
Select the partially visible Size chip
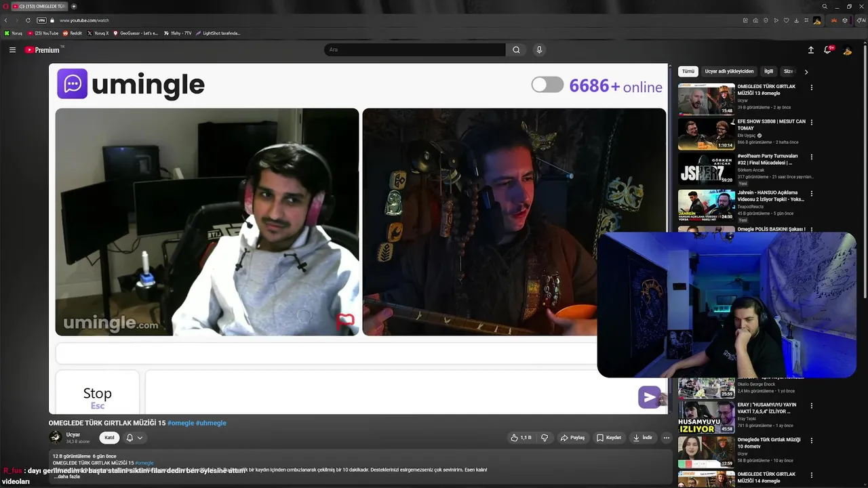click(x=789, y=71)
